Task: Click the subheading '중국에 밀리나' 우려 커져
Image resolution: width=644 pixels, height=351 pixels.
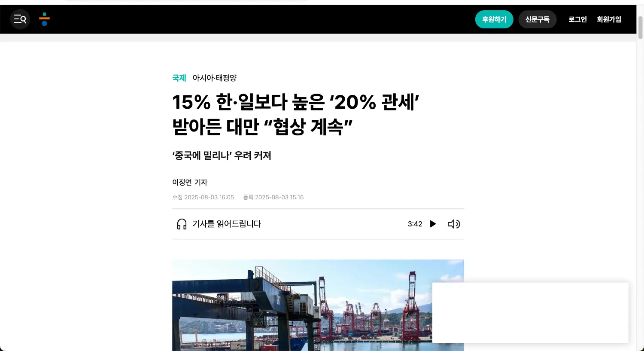Action: tap(222, 156)
